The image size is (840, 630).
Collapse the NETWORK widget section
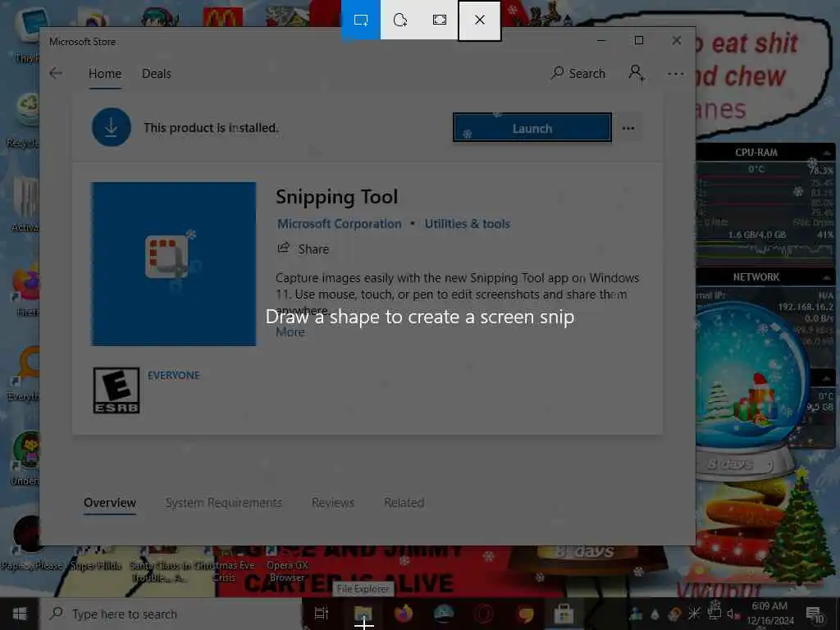coord(825,277)
